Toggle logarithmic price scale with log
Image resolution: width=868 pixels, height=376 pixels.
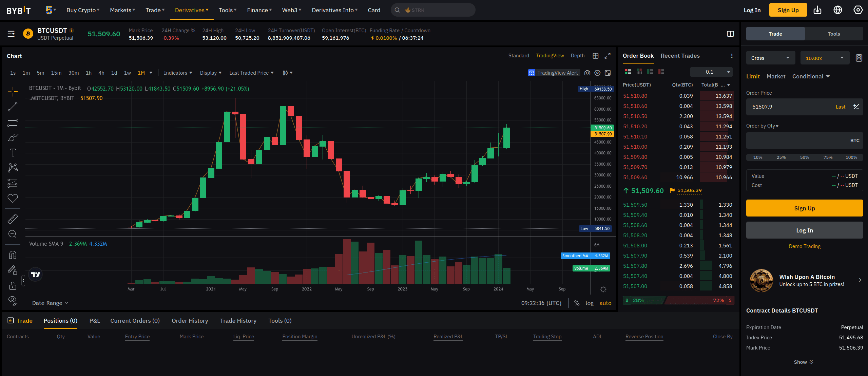coord(590,303)
